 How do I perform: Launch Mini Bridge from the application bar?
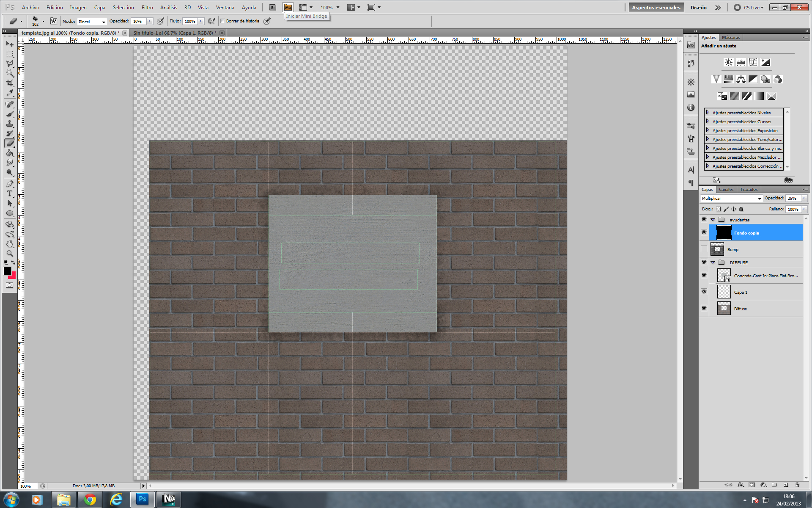point(288,7)
